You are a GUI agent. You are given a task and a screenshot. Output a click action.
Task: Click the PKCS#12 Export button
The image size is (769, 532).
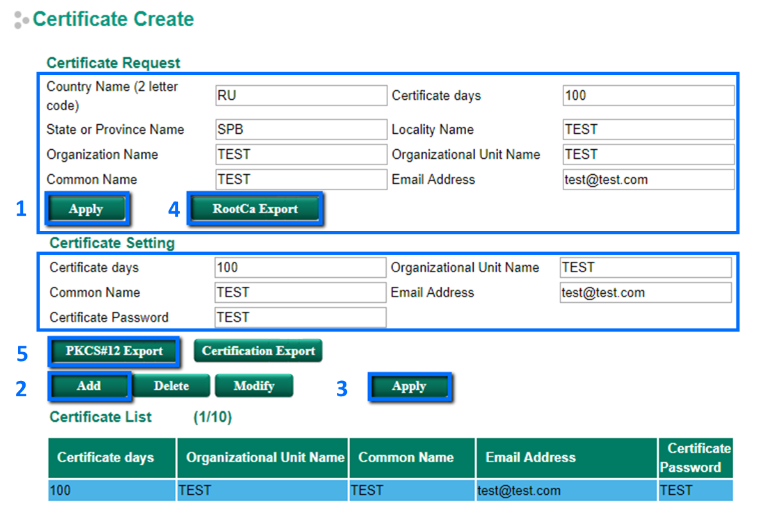[114, 351]
